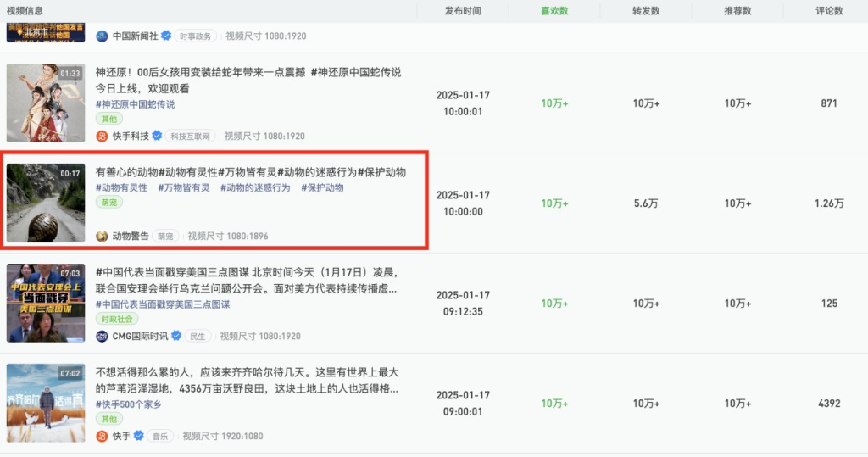
Task: Click the green 10万+ likes in 动物警告 row
Action: (x=554, y=203)
